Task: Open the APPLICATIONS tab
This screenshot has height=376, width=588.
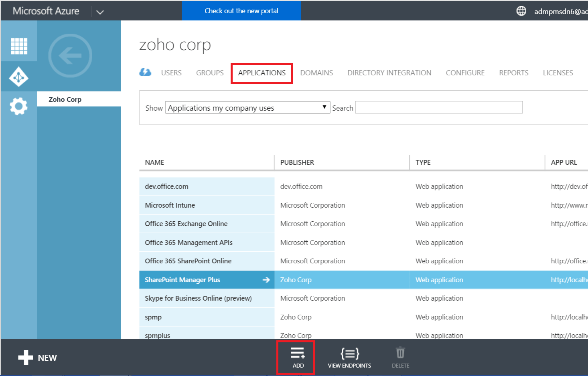Action: (262, 73)
